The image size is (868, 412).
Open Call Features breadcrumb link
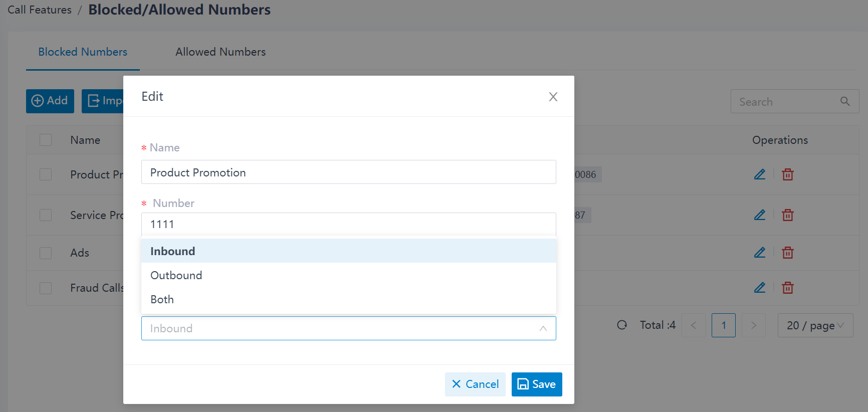40,10
